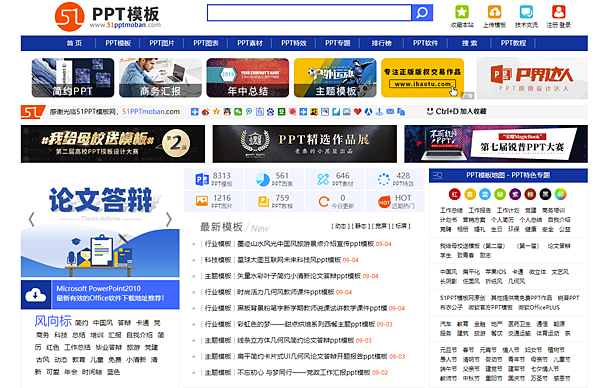This screenshot has height=388, width=600.
Task: Filter the newest templates by 宽屏
Action: [381, 226]
